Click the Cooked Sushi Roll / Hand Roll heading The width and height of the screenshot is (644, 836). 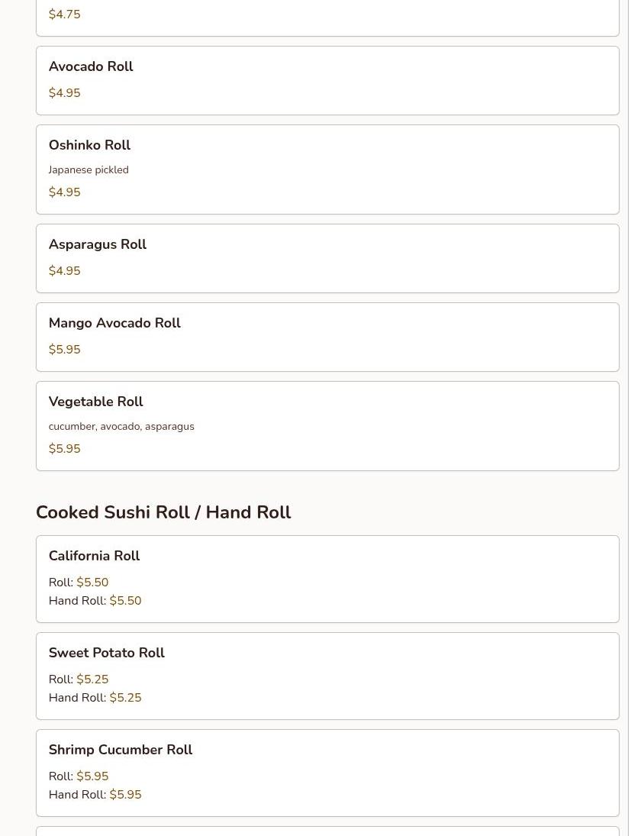click(x=163, y=512)
